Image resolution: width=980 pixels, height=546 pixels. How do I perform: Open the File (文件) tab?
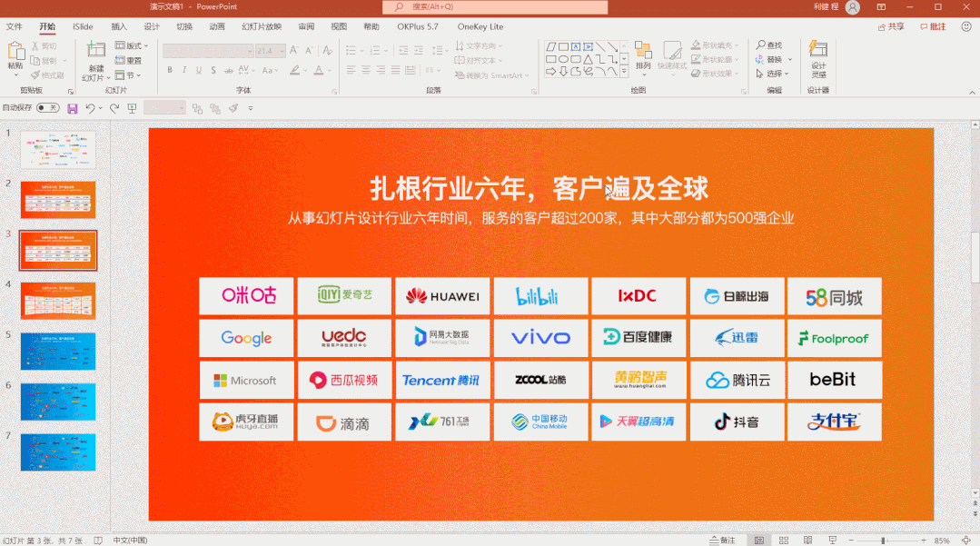point(14,27)
